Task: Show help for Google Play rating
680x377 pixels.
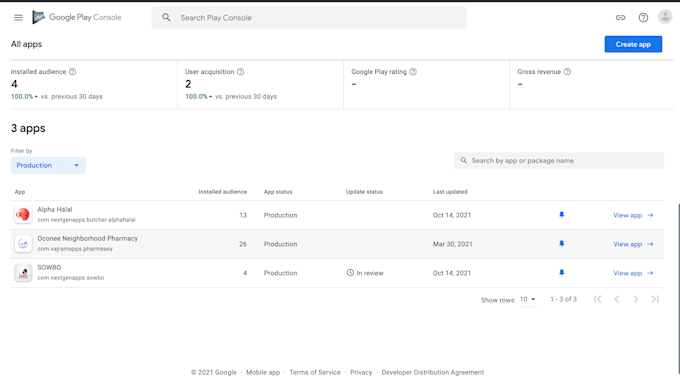Action: click(413, 72)
